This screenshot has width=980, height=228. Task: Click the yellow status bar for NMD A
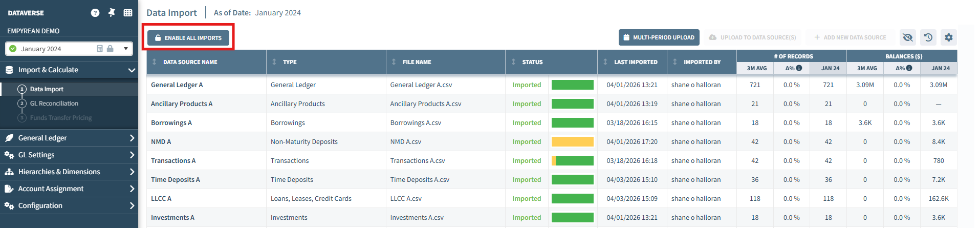[x=573, y=142]
